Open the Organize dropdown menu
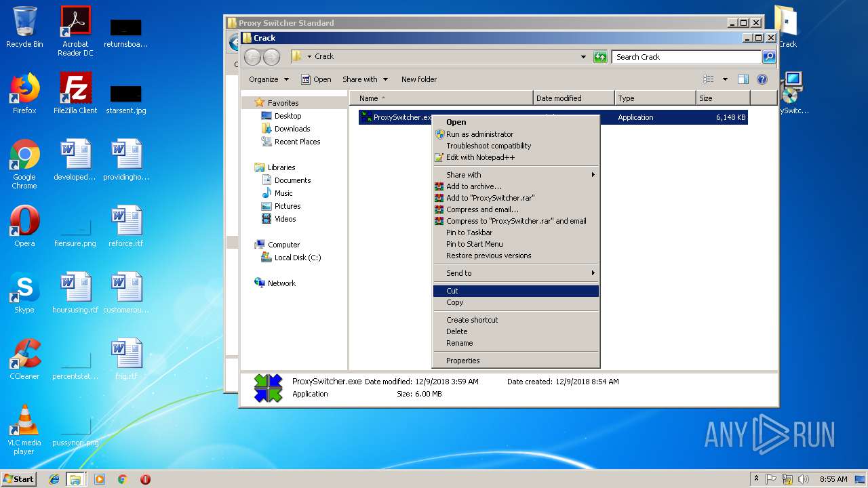This screenshot has height=488, width=868. click(269, 79)
